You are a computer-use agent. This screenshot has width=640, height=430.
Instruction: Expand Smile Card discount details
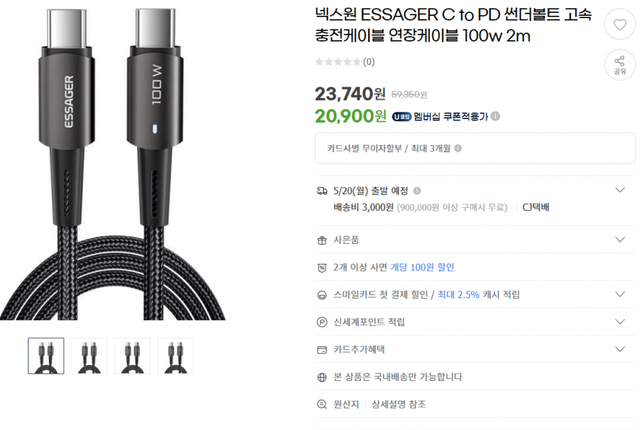620,294
